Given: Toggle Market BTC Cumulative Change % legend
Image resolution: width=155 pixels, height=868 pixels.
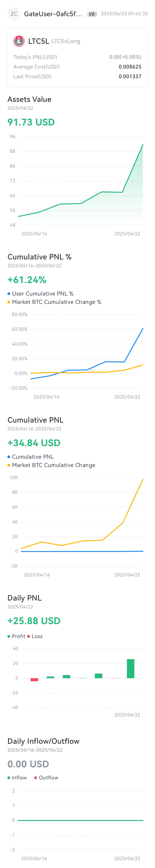Looking at the screenshot, I should point(54,302).
